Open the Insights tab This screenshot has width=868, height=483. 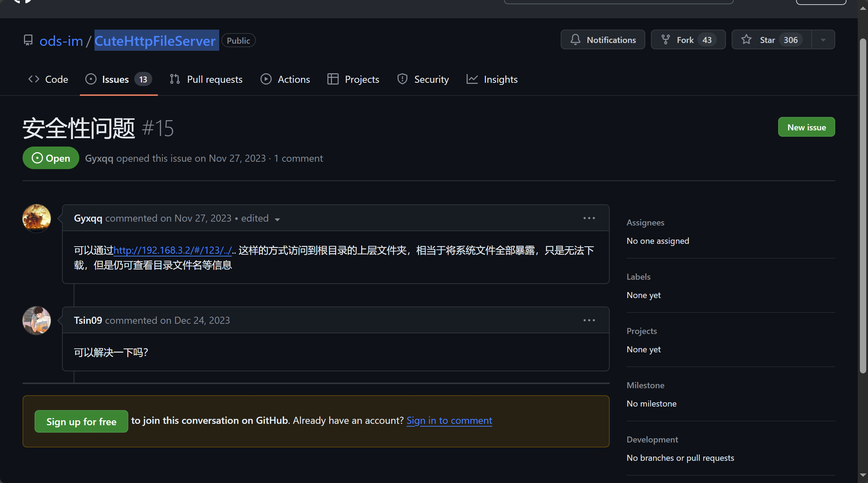[x=492, y=79]
